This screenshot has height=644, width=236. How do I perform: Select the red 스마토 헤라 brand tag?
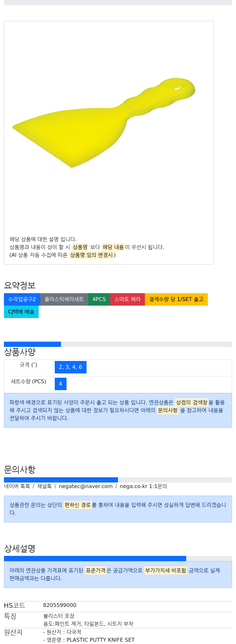(x=128, y=299)
